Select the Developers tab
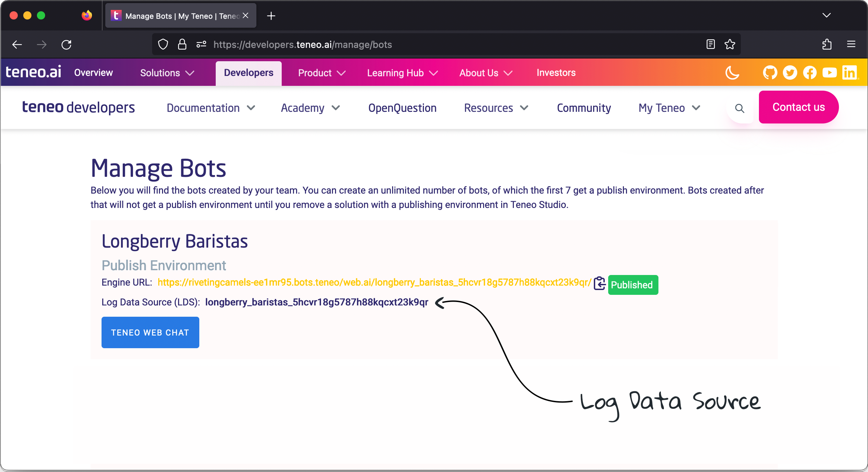 tap(249, 73)
